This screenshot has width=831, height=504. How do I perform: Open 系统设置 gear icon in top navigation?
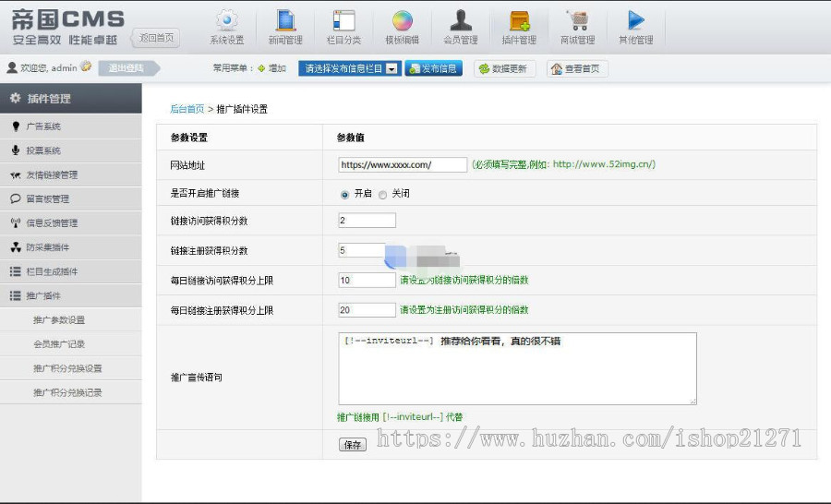(x=227, y=20)
